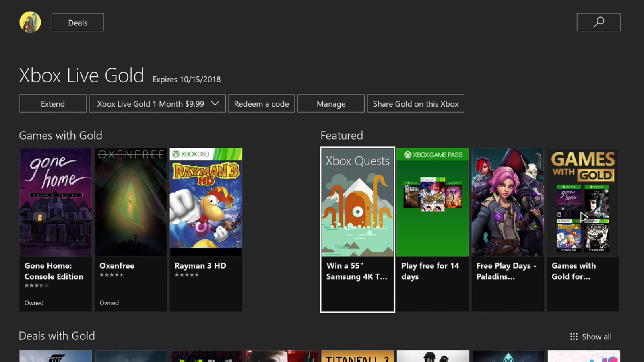644x362 pixels.
Task: Open the Xbox Game Pass free trial tile
Action: pos(433,230)
